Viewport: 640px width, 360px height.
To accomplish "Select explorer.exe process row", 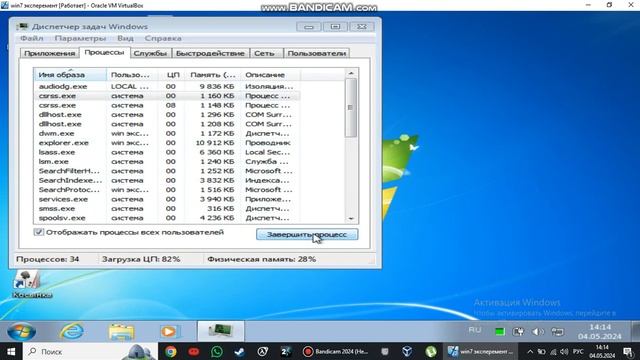I will 167,143.
